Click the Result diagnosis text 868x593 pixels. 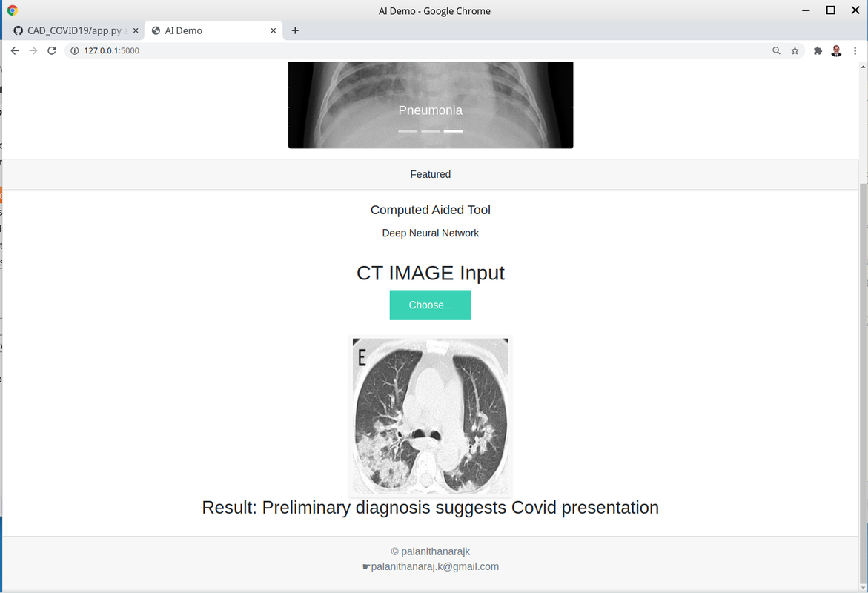[x=430, y=508]
